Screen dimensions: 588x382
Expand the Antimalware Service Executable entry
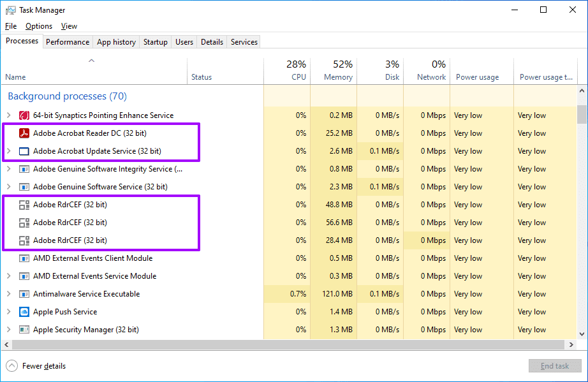pyautogui.click(x=9, y=294)
